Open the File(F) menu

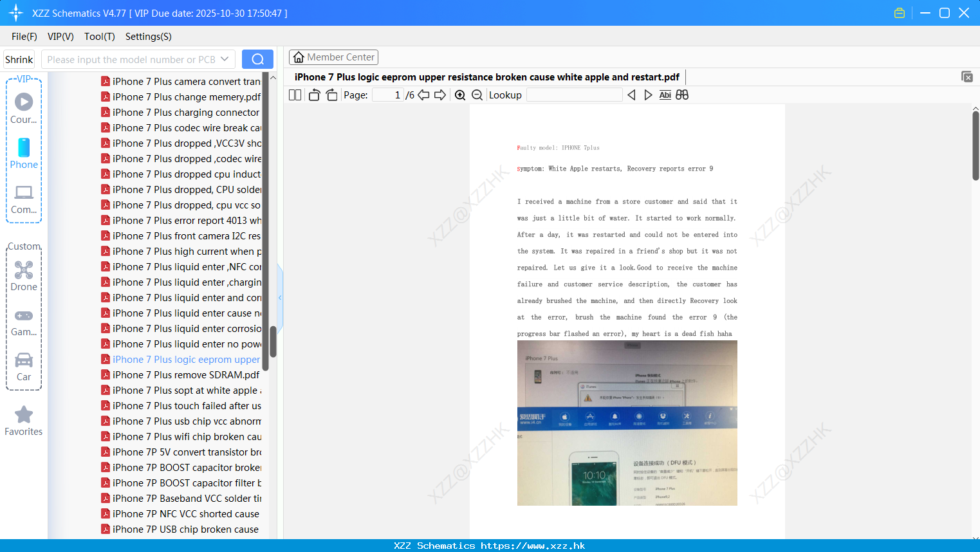[x=24, y=36]
